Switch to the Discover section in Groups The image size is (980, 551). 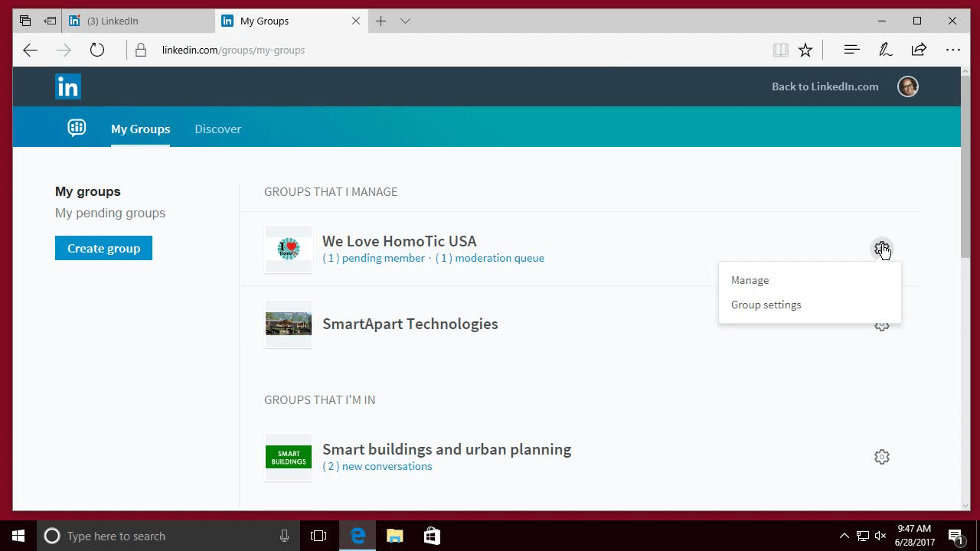point(217,129)
